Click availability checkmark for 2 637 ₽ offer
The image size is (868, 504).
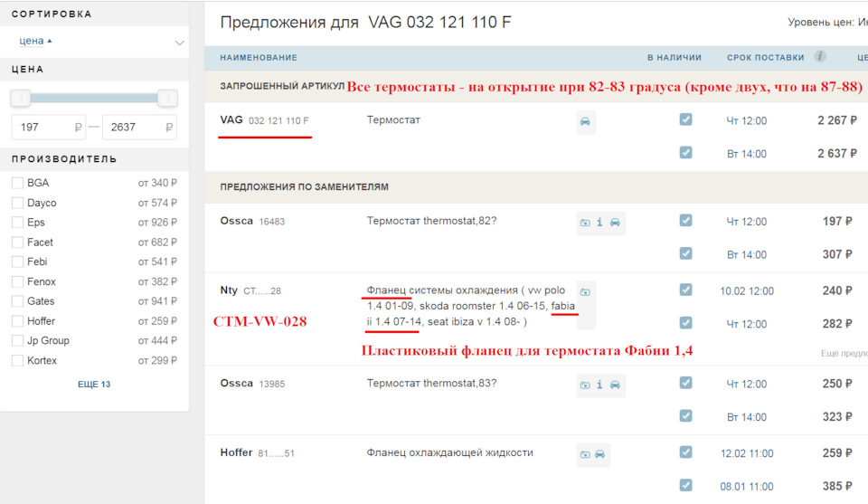(686, 153)
